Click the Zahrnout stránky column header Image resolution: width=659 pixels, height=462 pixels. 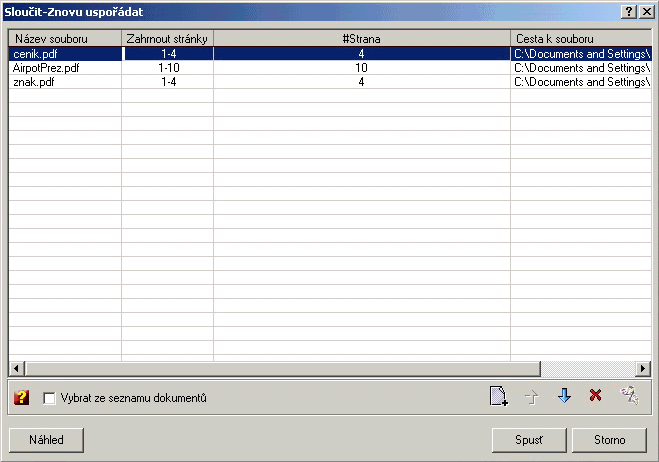(168, 39)
